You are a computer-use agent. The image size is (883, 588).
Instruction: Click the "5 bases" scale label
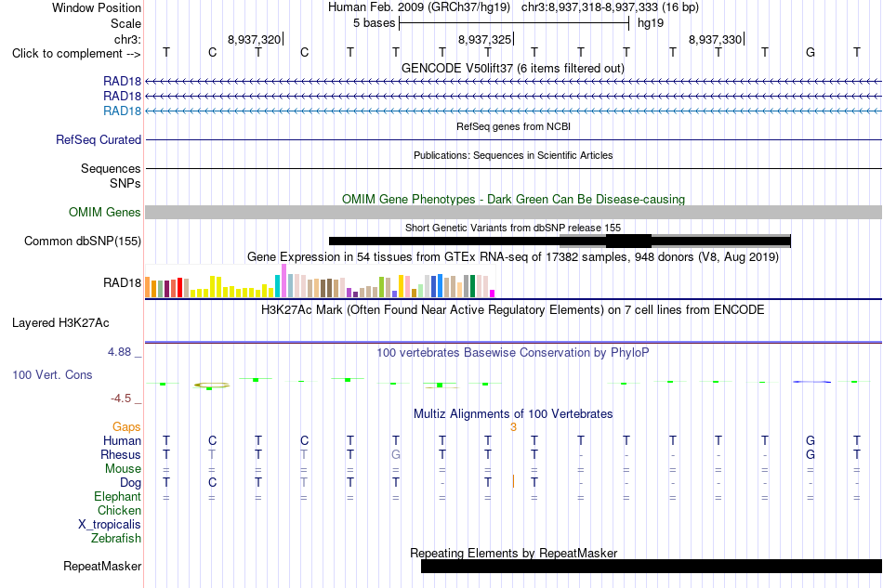pyautogui.click(x=374, y=23)
